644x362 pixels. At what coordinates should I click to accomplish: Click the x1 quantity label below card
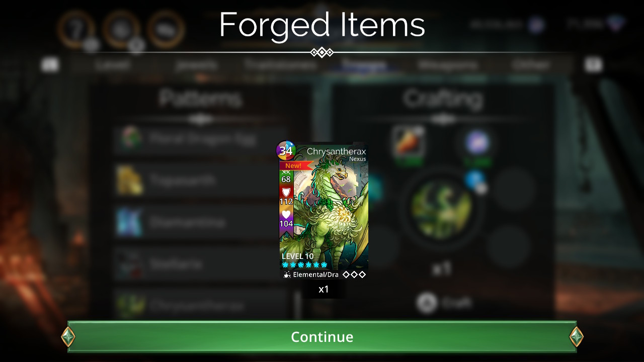click(324, 289)
